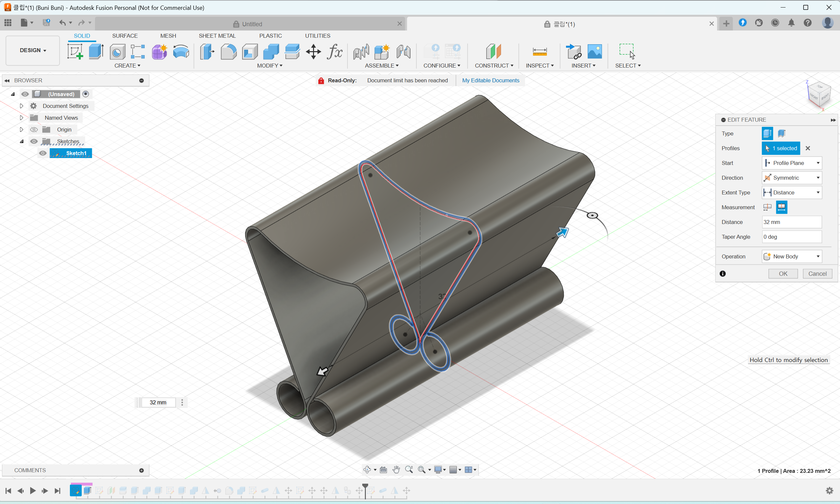Image resolution: width=840 pixels, height=504 pixels.
Task: Open the Measure tool under Inspect
Action: tap(539, 51)
